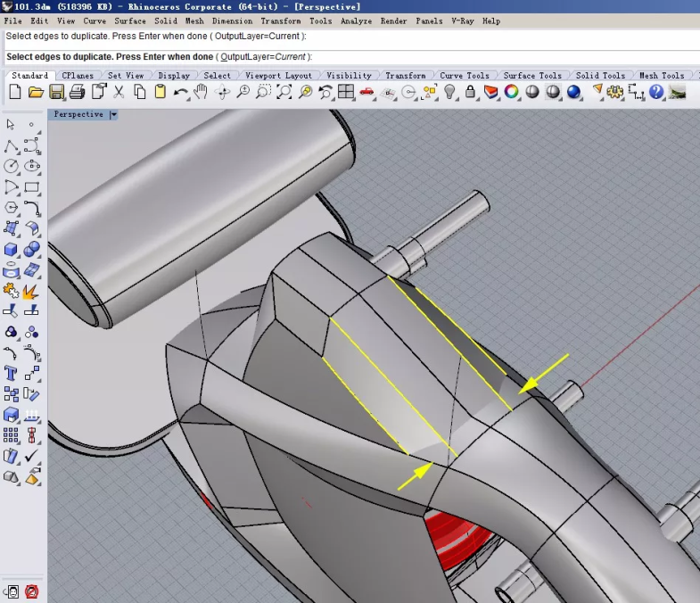Choose the Circle drawing tool

click(12, 166)
